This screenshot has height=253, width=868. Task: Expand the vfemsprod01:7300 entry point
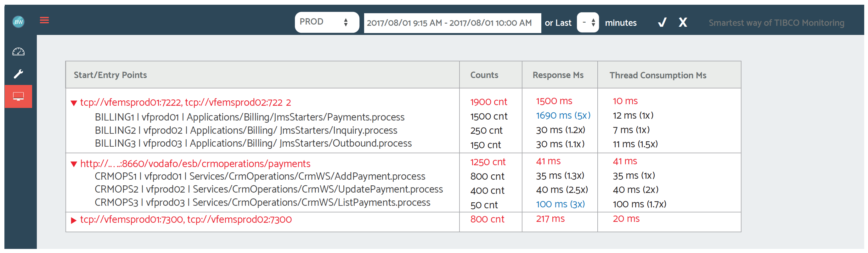(x=74, y=220)
